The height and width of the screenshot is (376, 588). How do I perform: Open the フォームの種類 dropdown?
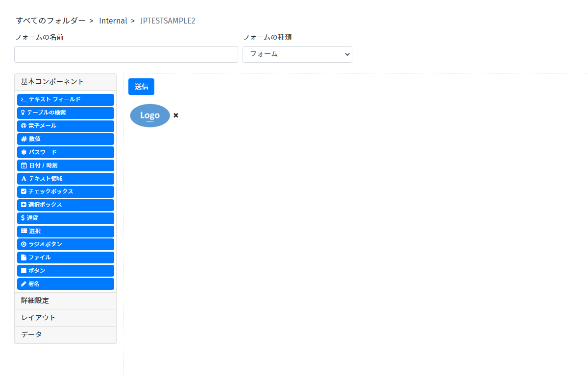297,54
